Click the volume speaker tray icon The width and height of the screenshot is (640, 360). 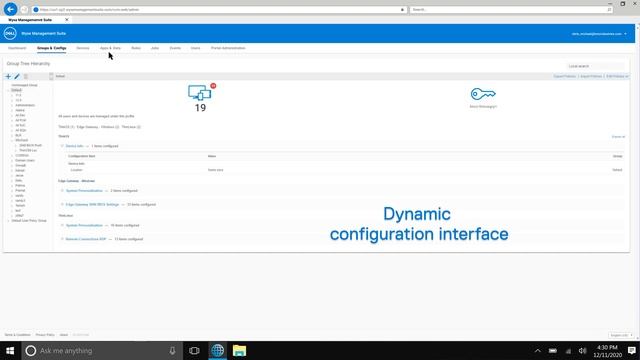582,351
